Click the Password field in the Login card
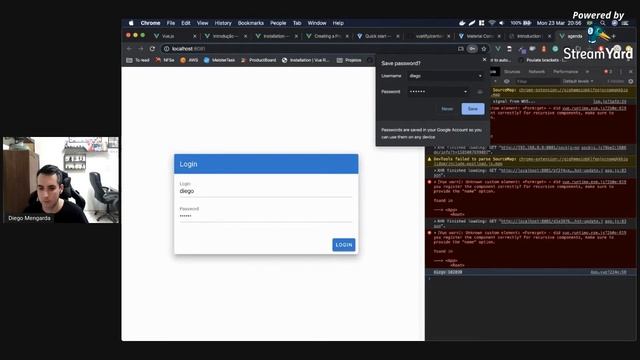The image size is (640, 360). [266, 214]
